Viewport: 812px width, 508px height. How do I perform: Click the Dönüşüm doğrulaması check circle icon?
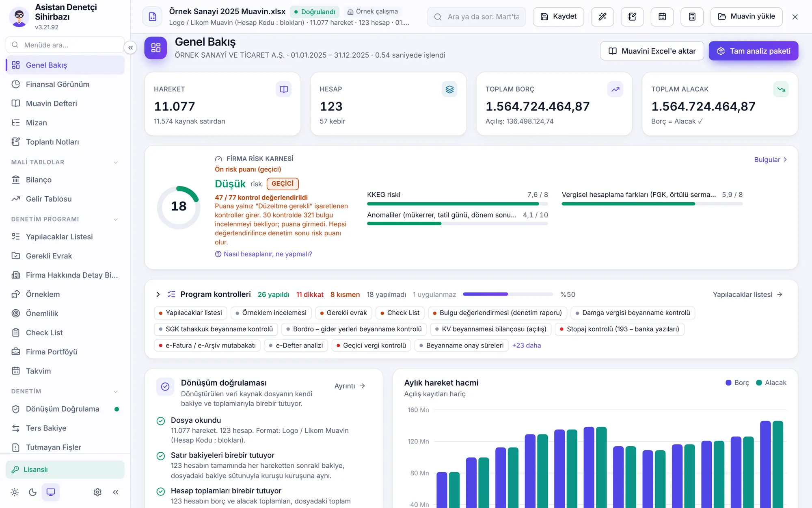click(165, 386)
